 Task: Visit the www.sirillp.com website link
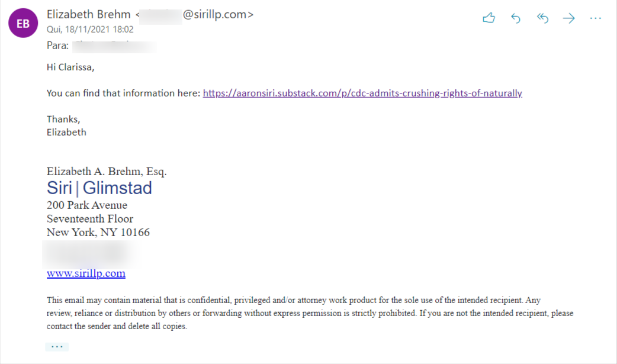coord(86,273)
